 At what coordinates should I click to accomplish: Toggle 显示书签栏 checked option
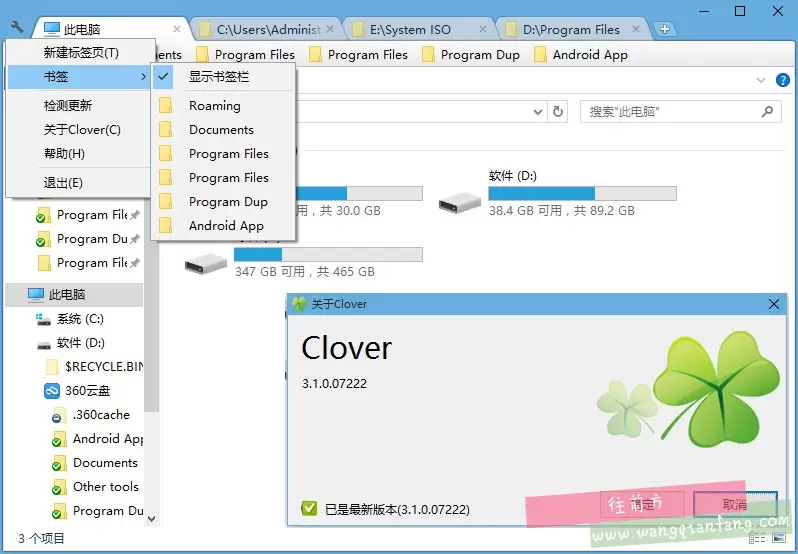(224, 77)
